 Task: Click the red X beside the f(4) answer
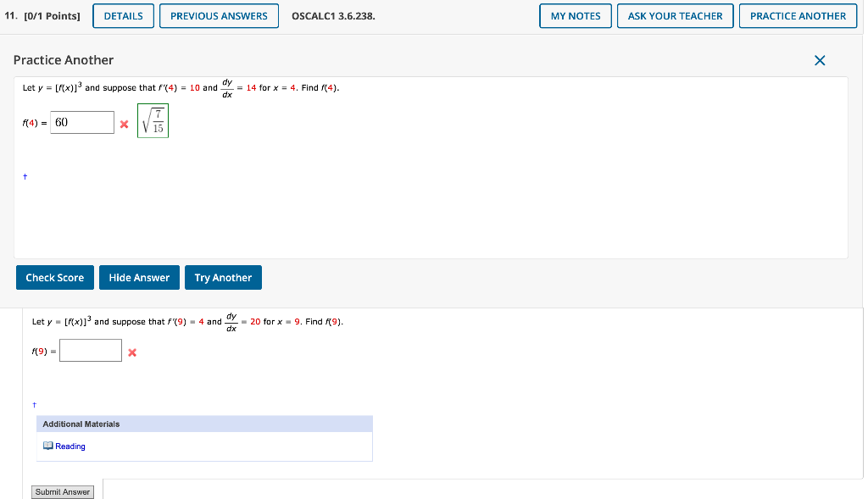[x=124, y=122]
